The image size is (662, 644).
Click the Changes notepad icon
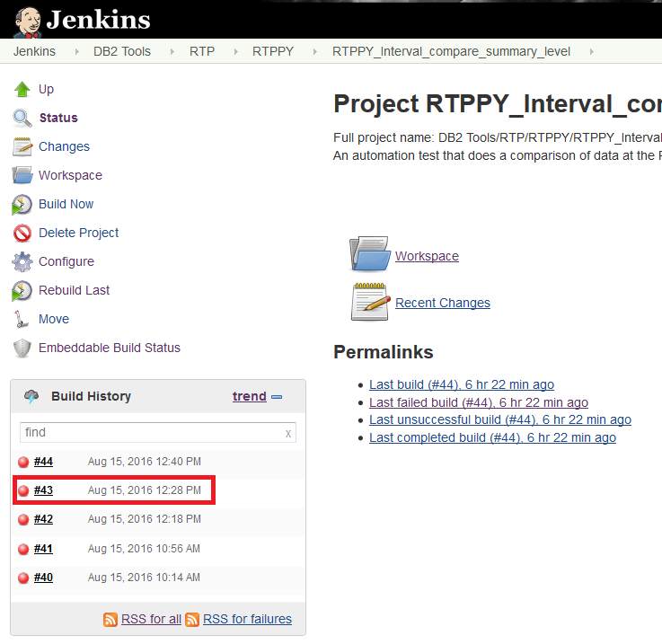coord(22,146)
